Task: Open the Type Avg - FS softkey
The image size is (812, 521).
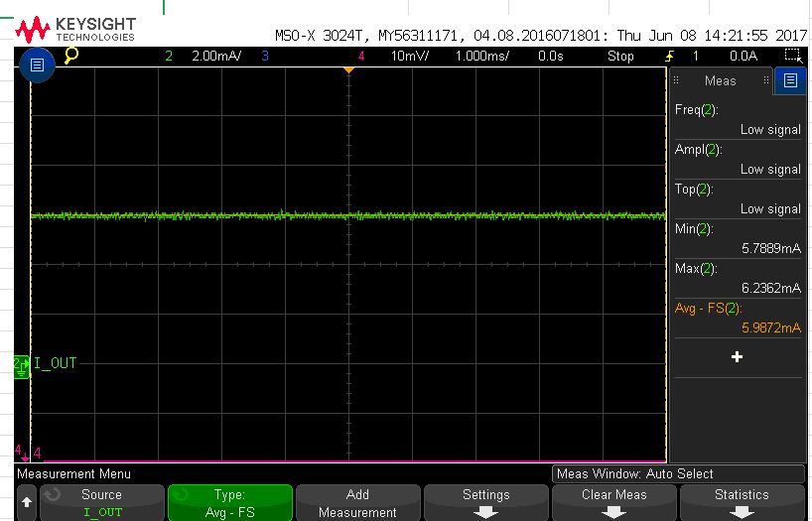Action: click(230, 503)
